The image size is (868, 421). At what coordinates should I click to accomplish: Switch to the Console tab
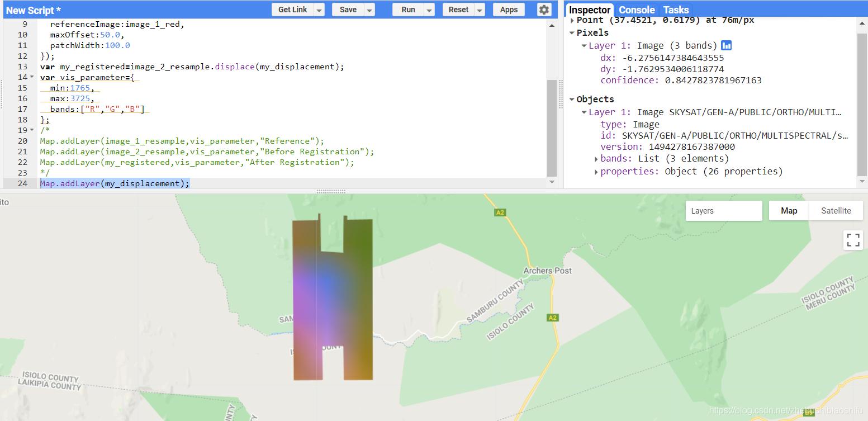click(x=636, y=10)
